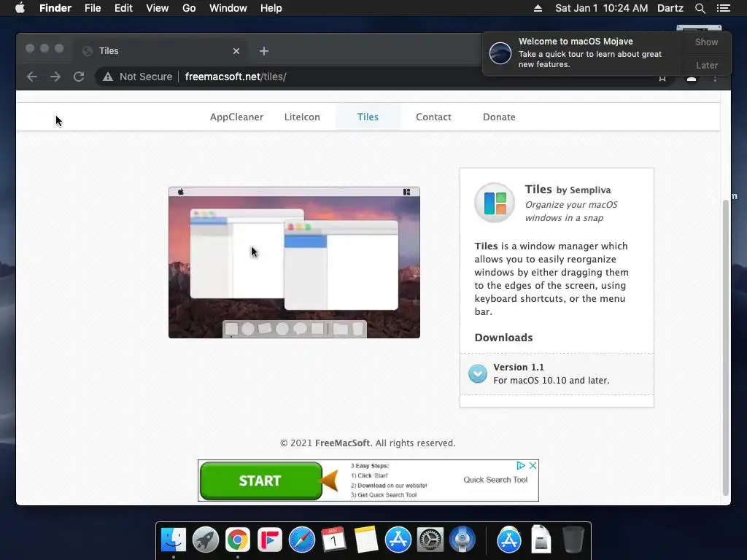Image resolution: width=747 pixels, height=560 pixels.
Task: Click the browser forward arrow
Action: (55, 77)
